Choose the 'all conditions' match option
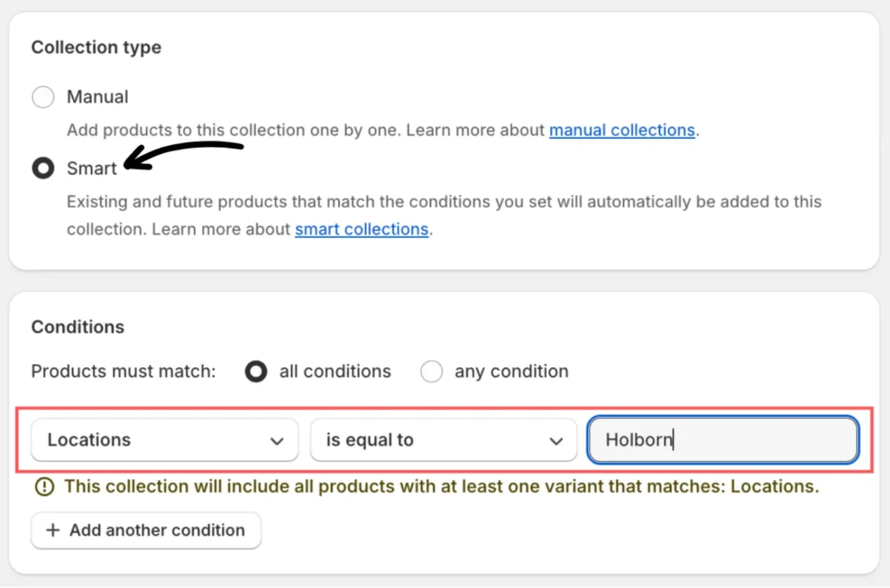890x588 pixels. tap(256, 372)
